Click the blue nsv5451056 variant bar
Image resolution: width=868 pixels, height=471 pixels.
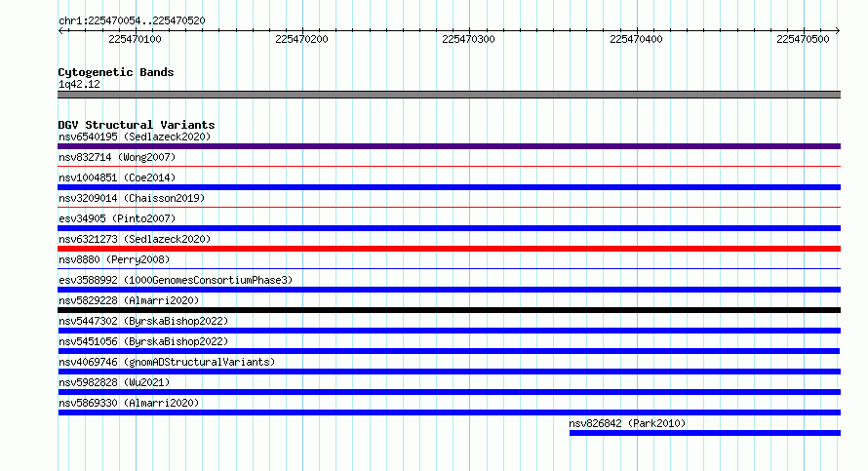pos(449,351)
